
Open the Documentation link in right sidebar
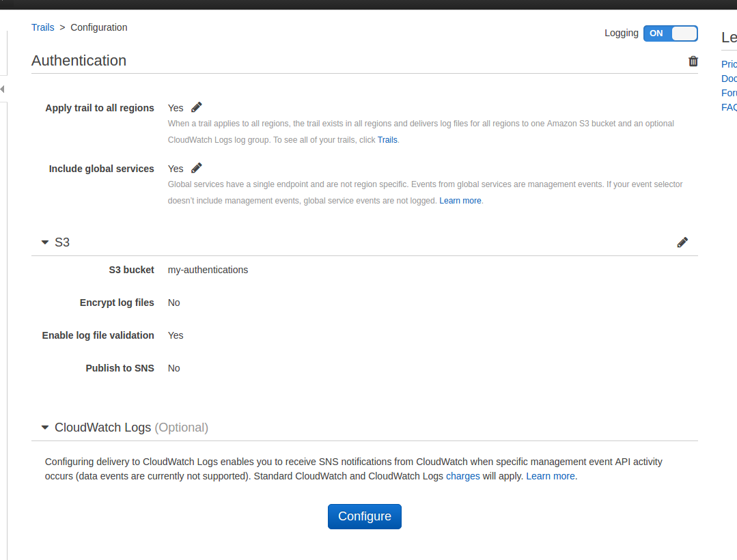[729, 79]
